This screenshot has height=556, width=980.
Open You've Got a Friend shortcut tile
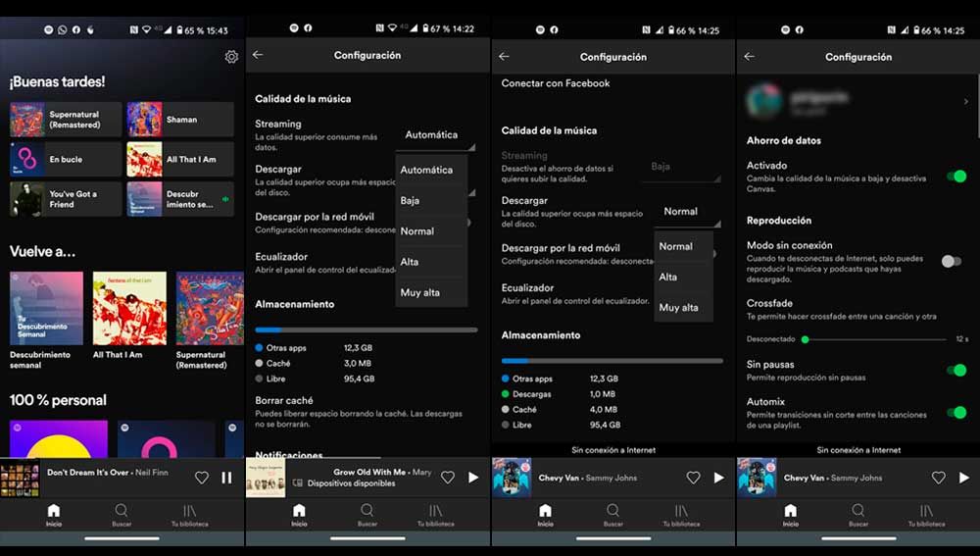[x=66, y=199]
